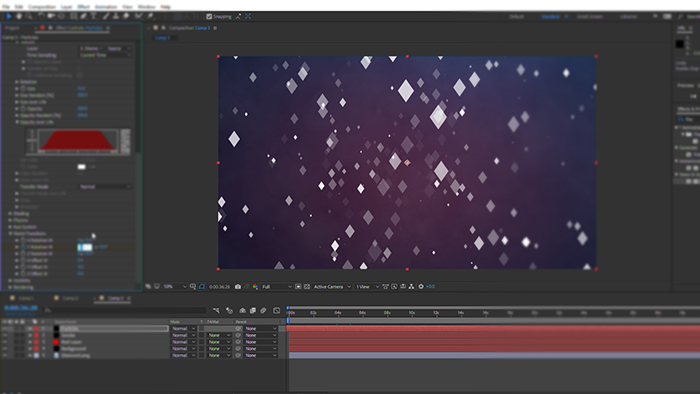Select the Eraser tool
Viewport: 700px width, 394px height.
[126, 16]
